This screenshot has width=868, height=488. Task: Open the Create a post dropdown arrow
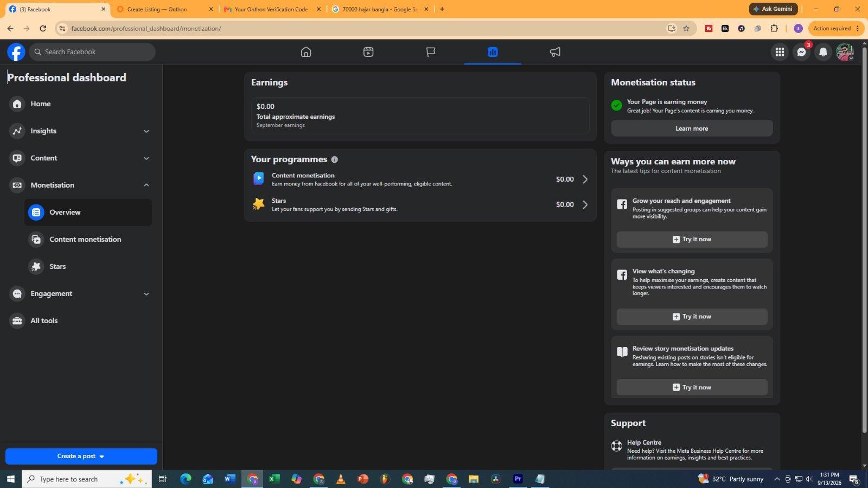(x=101, y=457)
